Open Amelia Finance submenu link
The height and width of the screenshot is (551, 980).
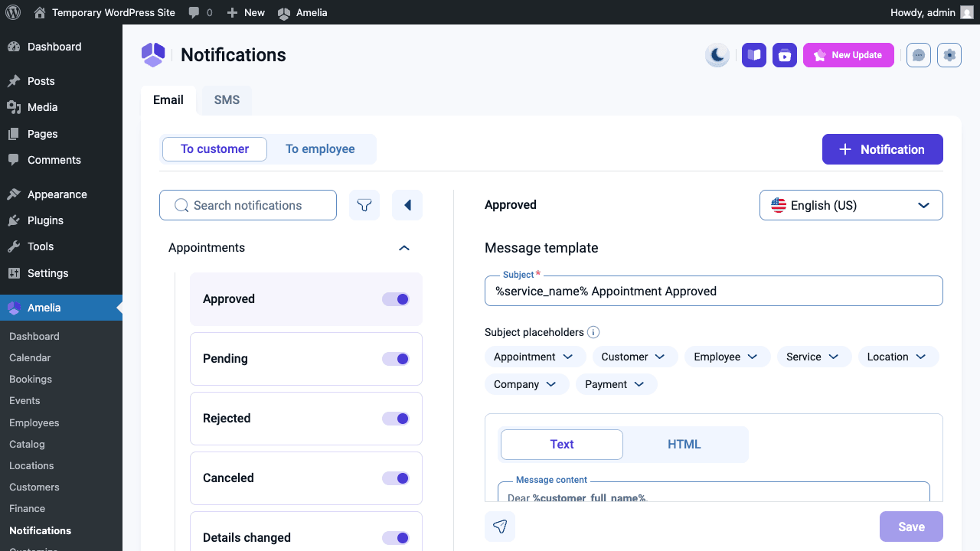tap(27, 508)
